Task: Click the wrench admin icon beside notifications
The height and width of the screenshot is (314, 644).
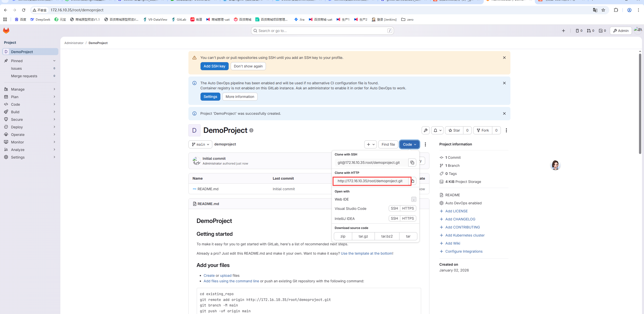Action: click(425, 130)
